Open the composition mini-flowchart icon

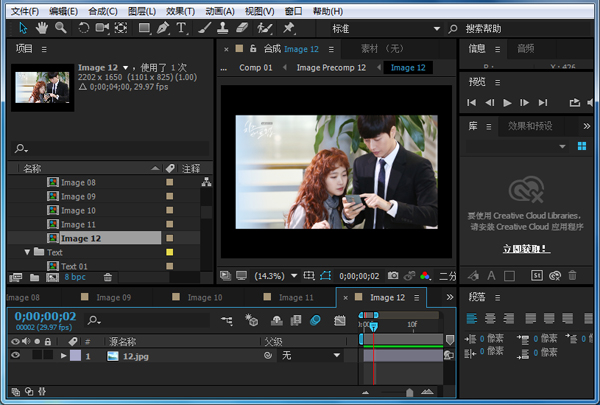point(227,320)
